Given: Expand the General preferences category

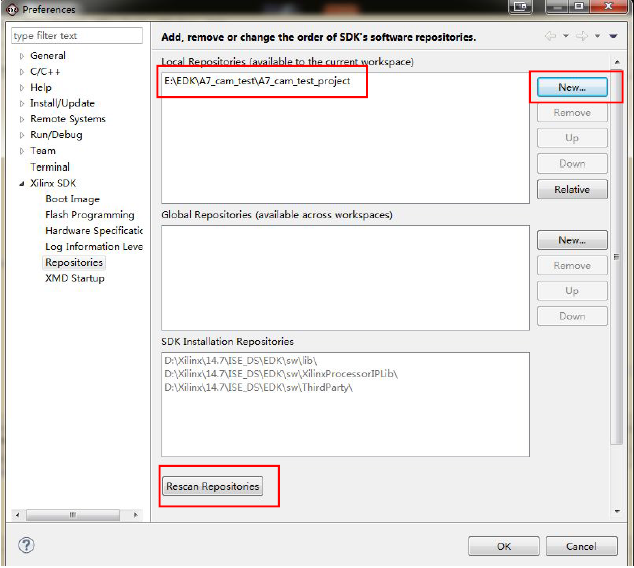Looking at the screenshot, I should pos(22,56).
